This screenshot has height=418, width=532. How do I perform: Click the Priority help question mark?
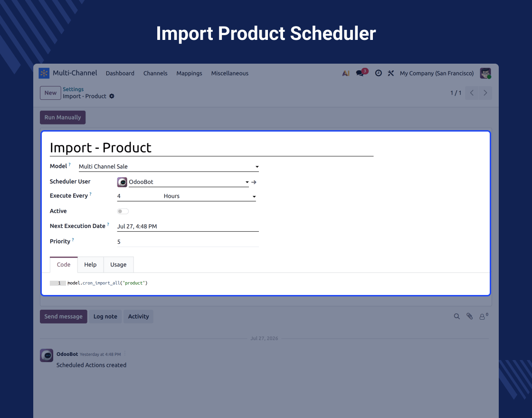pos(73,239)
